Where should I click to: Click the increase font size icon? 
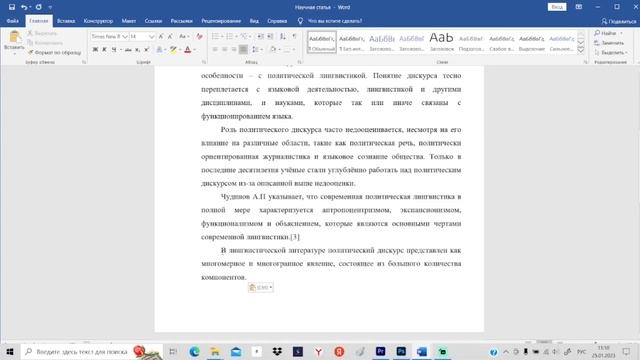pyautogui.click(x=161, y=36)
